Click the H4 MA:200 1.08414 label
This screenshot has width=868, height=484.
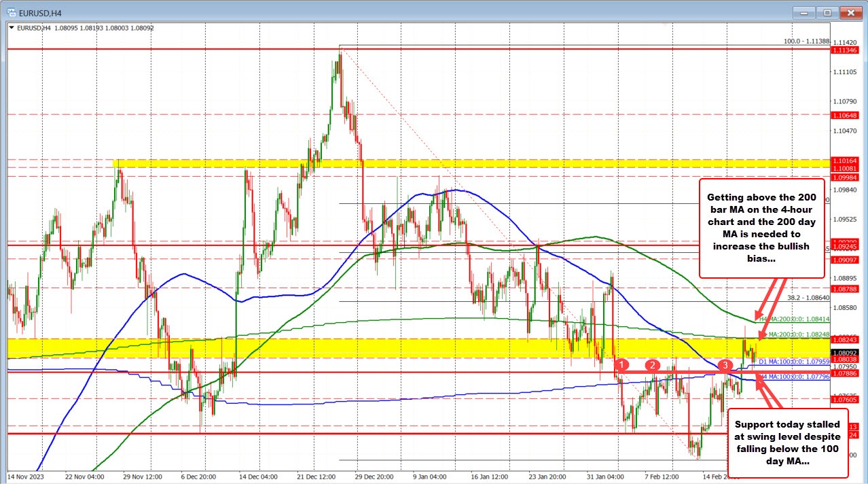point(794,318)
